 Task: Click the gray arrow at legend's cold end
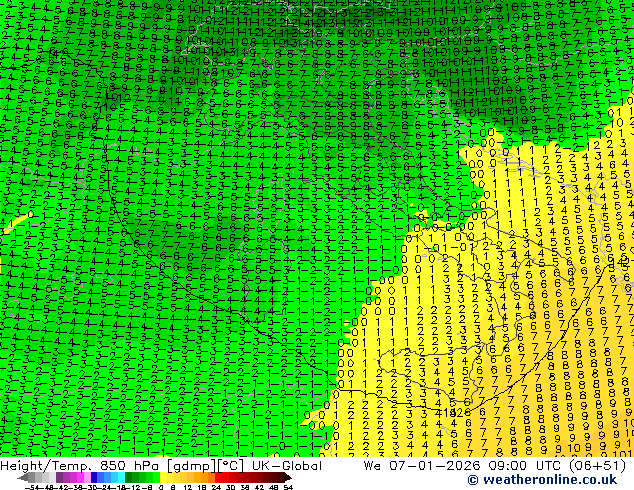coord(23,477)
